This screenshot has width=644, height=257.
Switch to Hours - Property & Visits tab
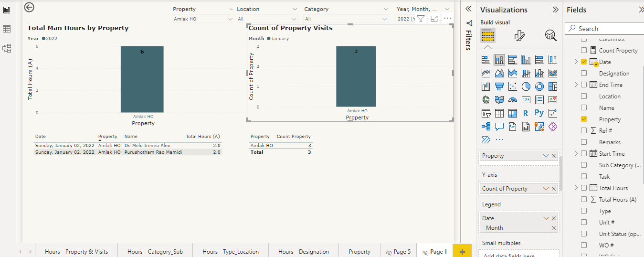click(x=76, y=251)
